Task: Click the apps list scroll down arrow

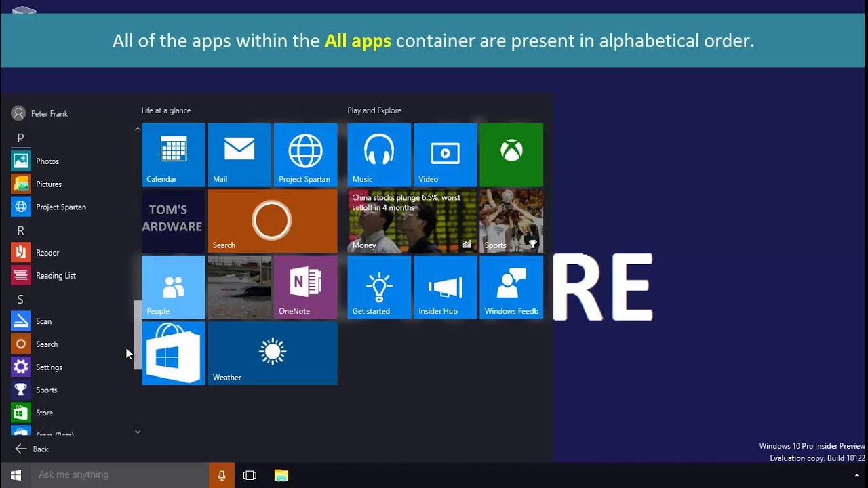Action: 138,432
